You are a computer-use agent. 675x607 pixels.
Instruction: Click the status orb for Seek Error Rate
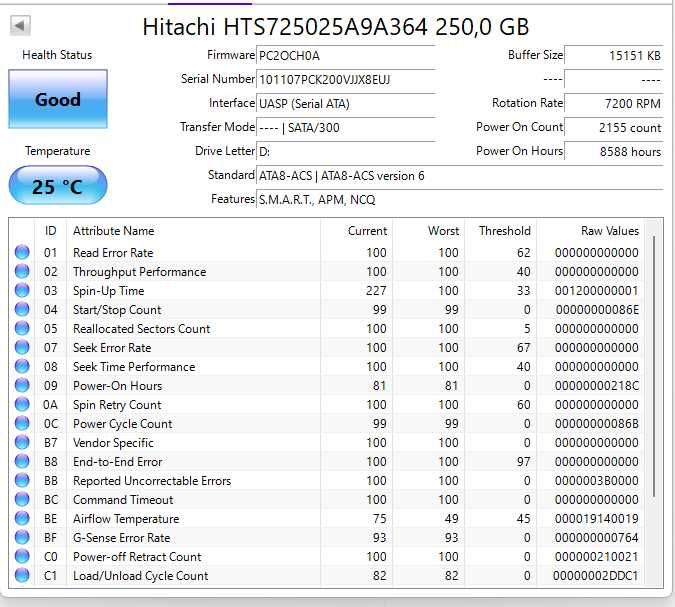coord(22,347)
